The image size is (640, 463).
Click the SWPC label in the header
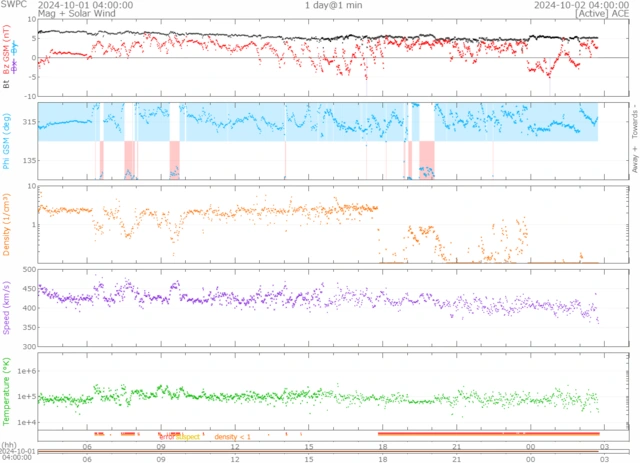tap(14, 4)
